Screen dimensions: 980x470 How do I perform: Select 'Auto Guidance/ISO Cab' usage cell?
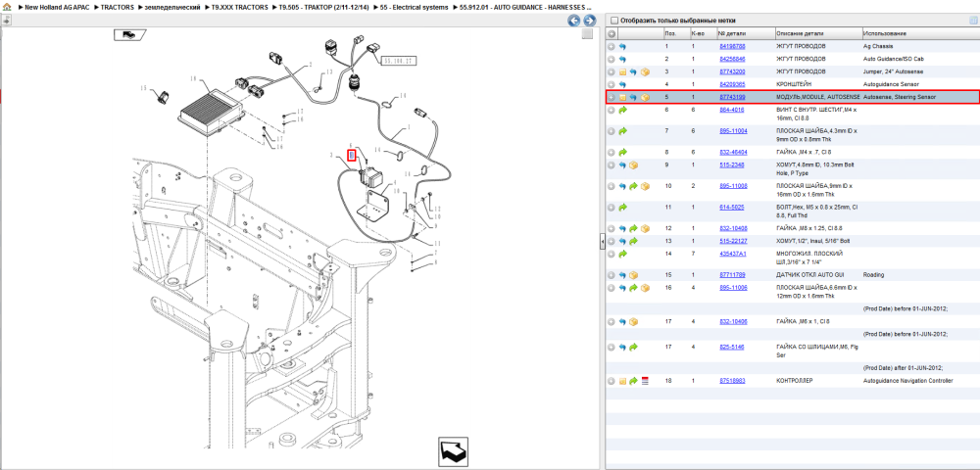click(x=893, y=60)
